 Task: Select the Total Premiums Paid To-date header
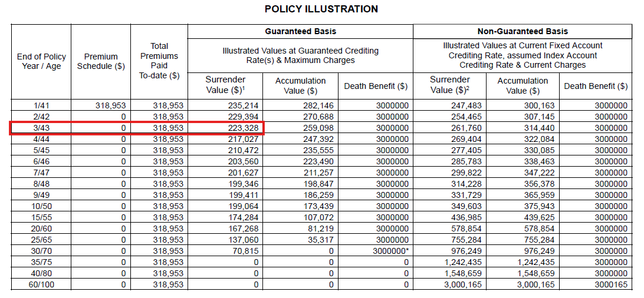(x=159, y=61)
